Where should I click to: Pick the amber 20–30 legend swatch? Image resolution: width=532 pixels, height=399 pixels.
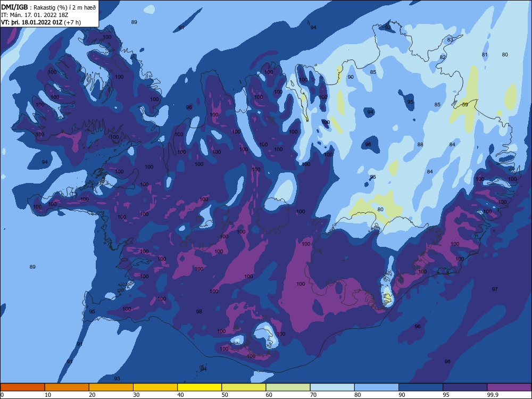111,387
